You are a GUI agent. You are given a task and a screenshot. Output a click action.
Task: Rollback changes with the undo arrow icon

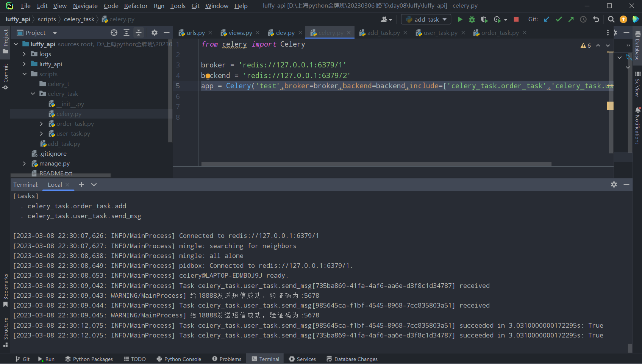[x=596, y=19]
